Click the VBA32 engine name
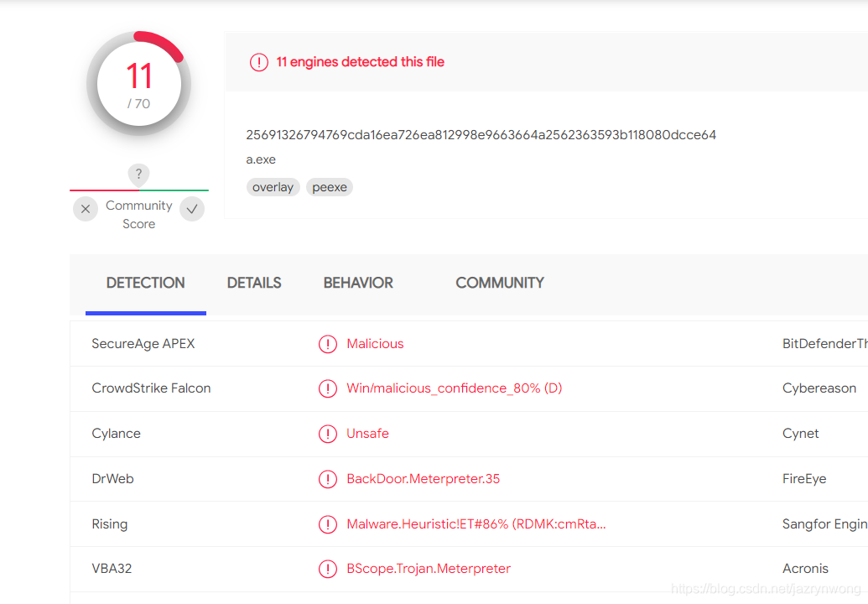This screenshot has height=604, width=868. pos(112,569)
